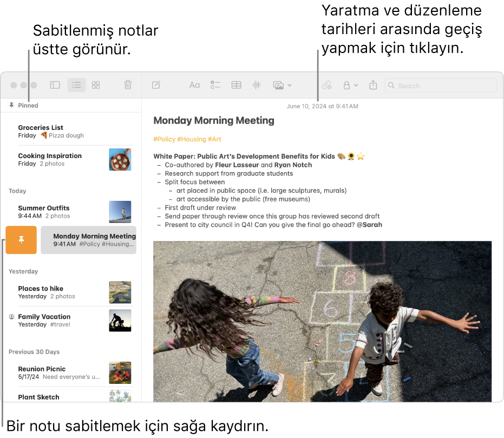The width and height of the screenshot is (504, 438).
Task: Click the Previous 30 Days header
Action: click(x=34, y=352)
